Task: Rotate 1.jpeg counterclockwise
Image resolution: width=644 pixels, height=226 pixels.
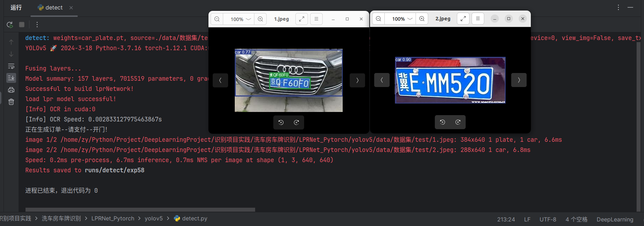Action: pyautogui.click(x=281, y=122)
